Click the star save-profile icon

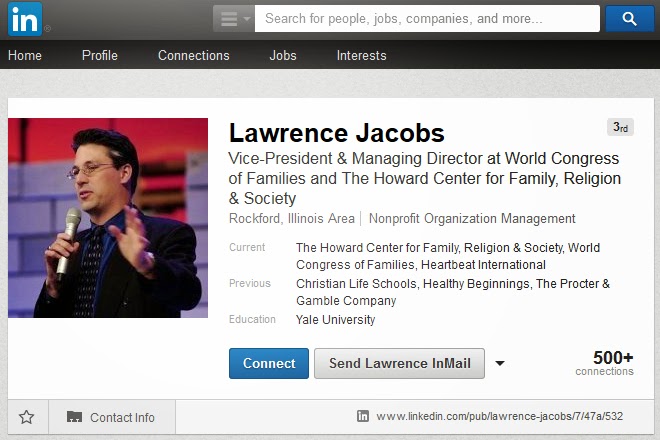[27, 417]
